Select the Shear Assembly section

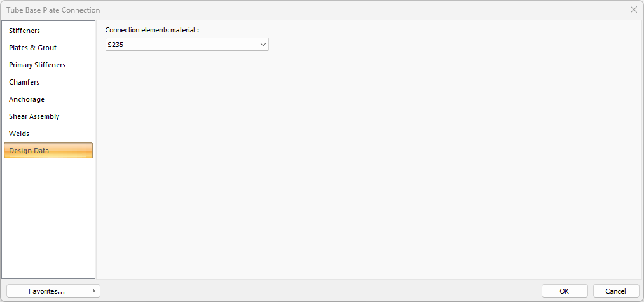[34, 116]
